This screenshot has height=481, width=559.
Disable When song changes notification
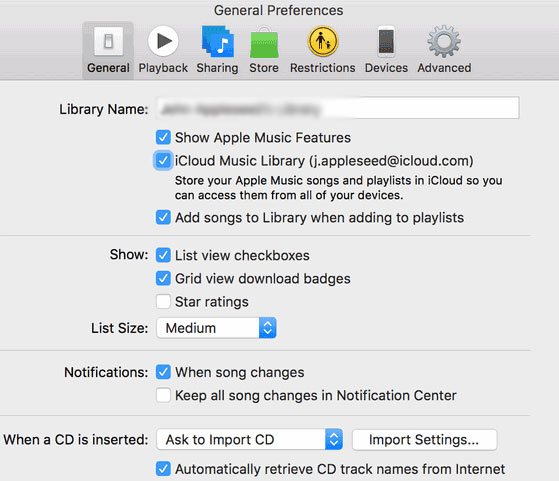pyautogui.click(x=163, y=372)
